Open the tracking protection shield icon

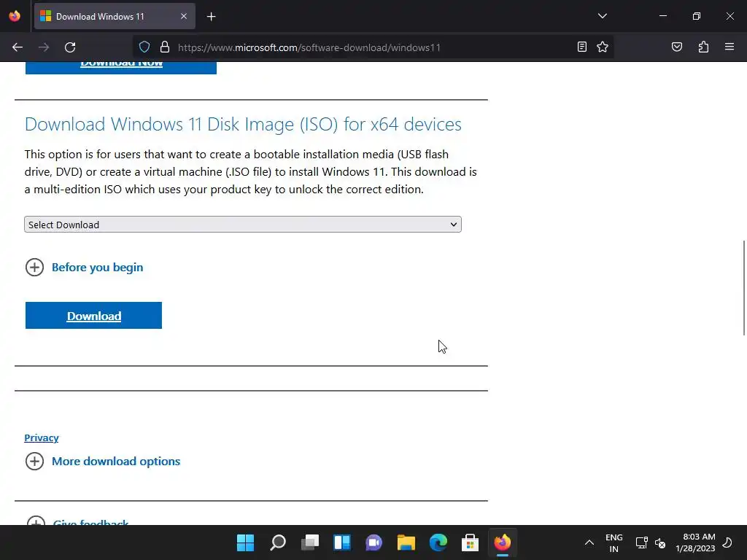tap(144, 47)
